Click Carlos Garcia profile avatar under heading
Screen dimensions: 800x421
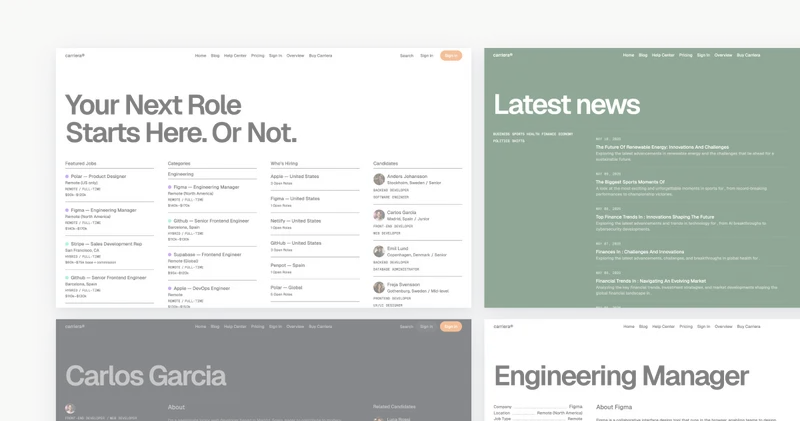pyautogui.click(x=70, y=409)
